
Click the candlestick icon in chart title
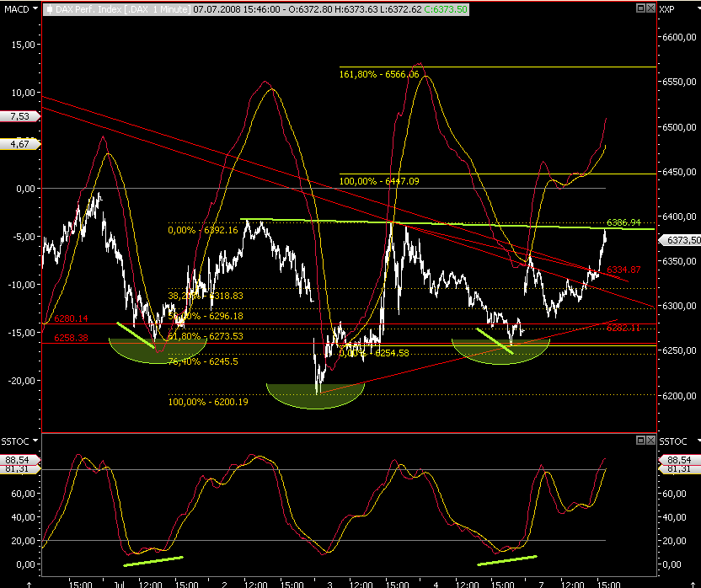tap(50, 9)
